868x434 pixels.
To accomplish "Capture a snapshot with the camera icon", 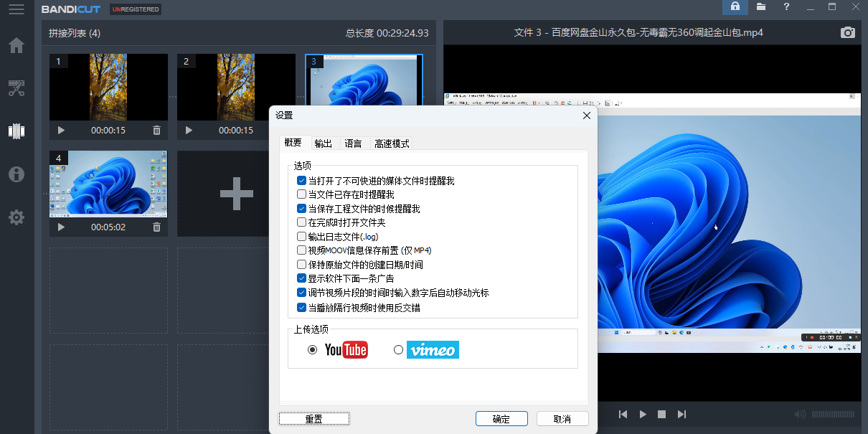I will 847,32.
